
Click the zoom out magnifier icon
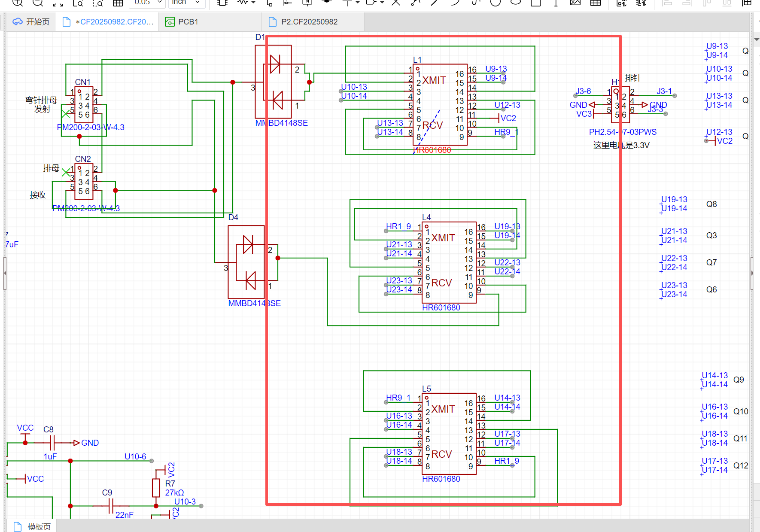[x=38, y=3]
